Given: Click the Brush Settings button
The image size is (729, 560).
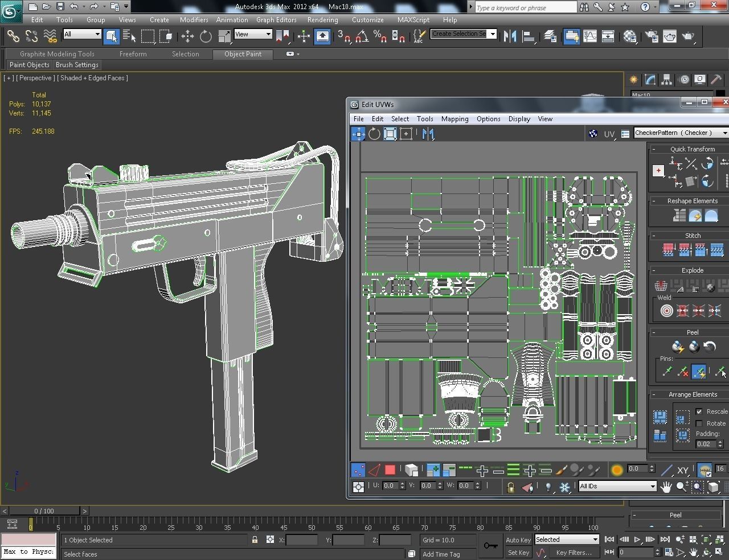Looking at the screenshot, I should pyautogui.click(x=77, y=65).
